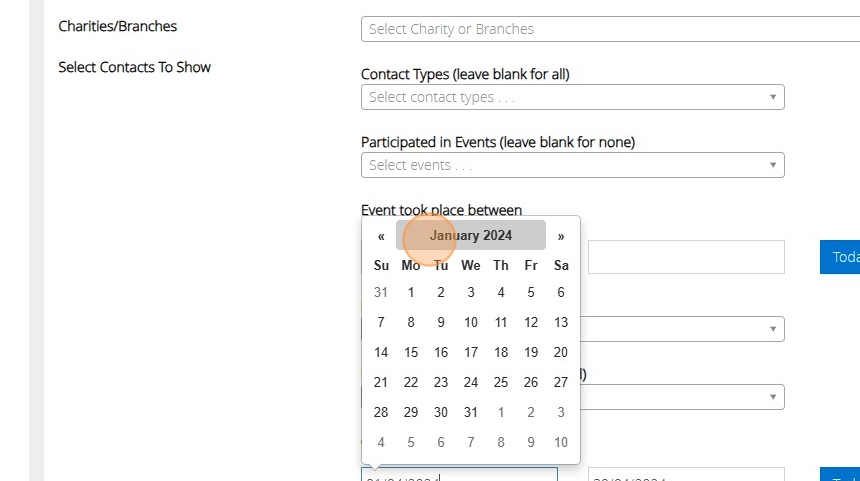Select January 24 on the calendar
Image resolution: width=860 pixels, height=481 pixels.
tap(471, 382)
